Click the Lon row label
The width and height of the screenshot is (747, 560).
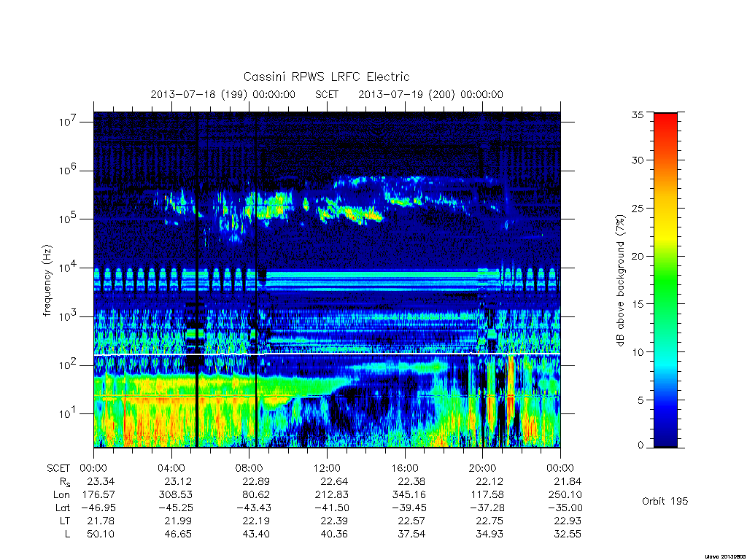click(x=61, y=494)
